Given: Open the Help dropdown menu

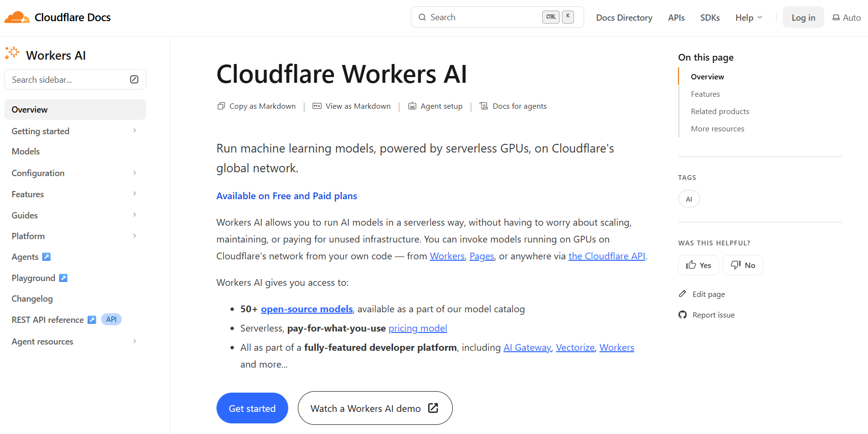Looking at the screenshot, I should tap(749, 17).
